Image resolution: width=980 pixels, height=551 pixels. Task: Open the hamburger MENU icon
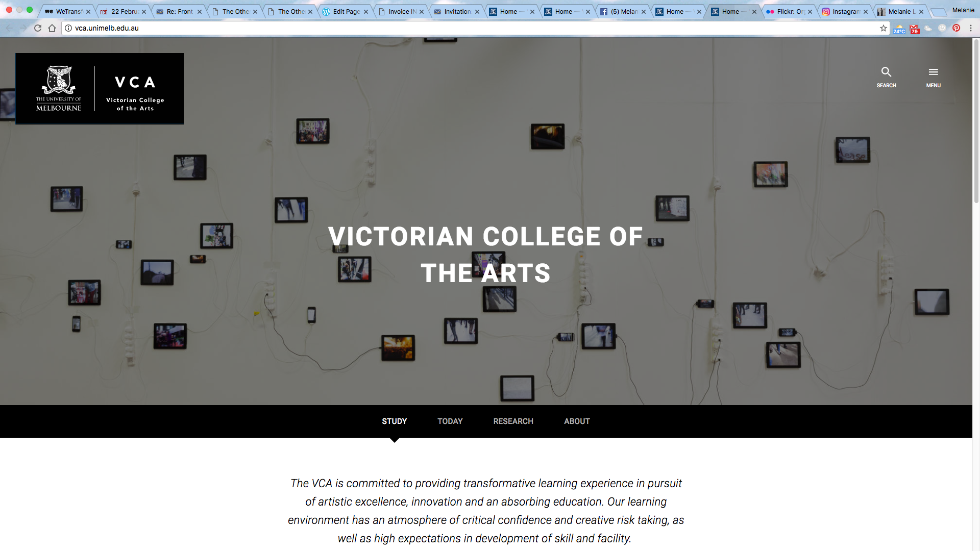pyautogui.click(x=933, y=72)
